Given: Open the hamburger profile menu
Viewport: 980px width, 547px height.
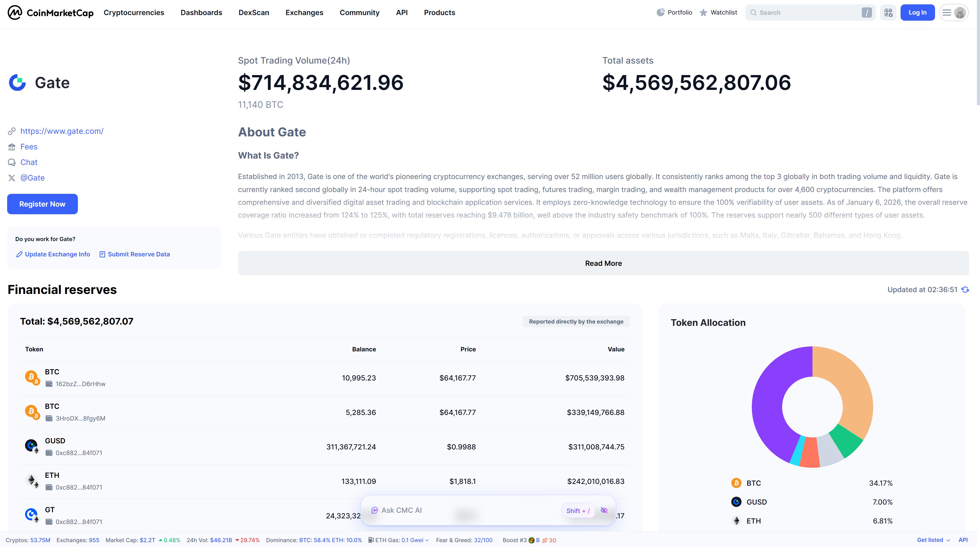Looking at the screenshot, I should [954, 13].
